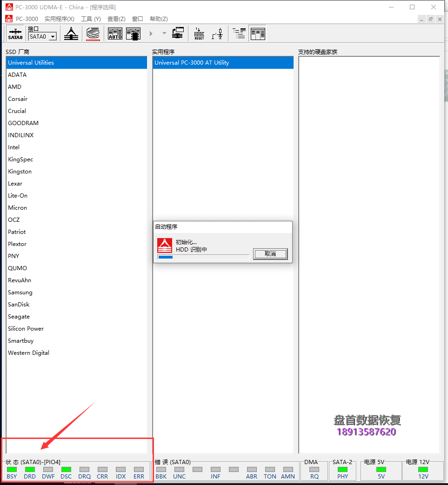Select PNY in SSD vendor list
The image size is (448, 485).
76,256
